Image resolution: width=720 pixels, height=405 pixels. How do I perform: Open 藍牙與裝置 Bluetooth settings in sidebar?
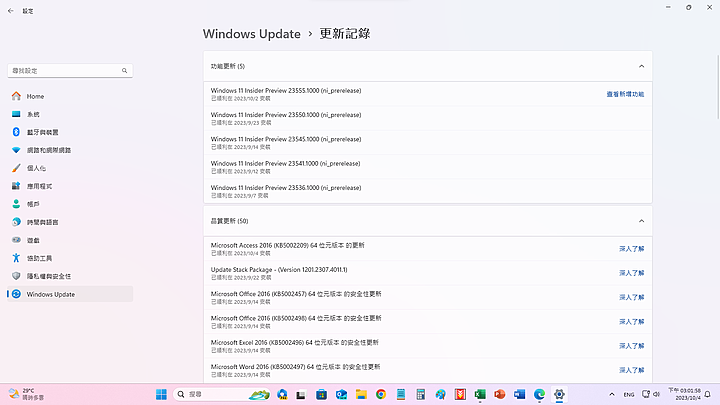70,132
